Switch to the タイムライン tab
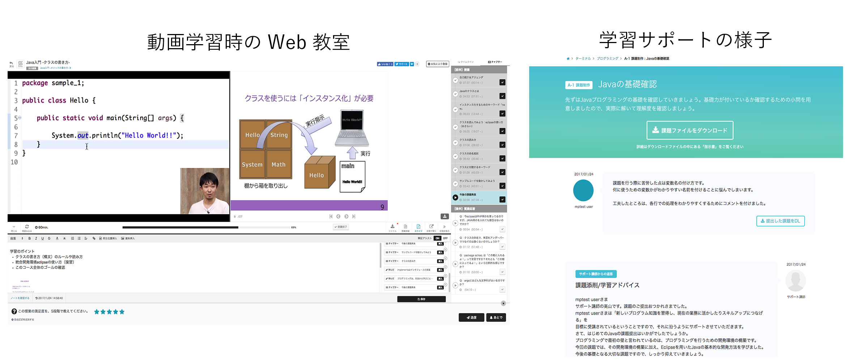This screenshot has height=362, width=868. coord(466,62)
